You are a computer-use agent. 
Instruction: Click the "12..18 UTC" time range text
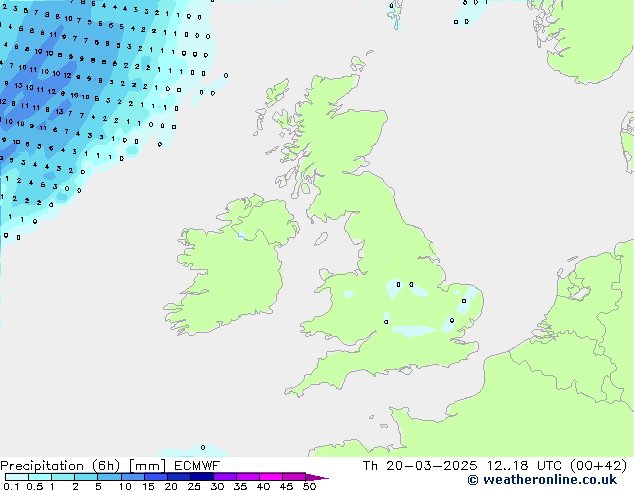(524, 466)
